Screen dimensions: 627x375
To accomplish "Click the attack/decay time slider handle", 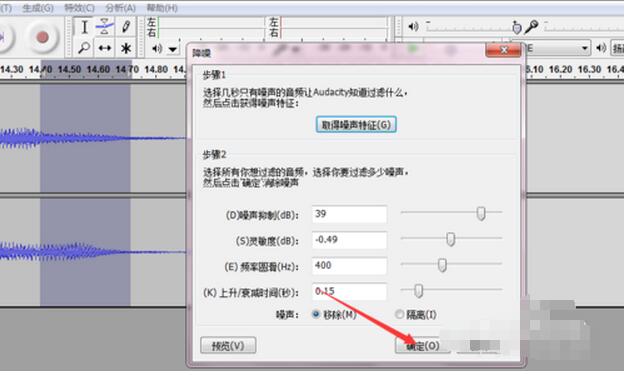I will (418, 291).
